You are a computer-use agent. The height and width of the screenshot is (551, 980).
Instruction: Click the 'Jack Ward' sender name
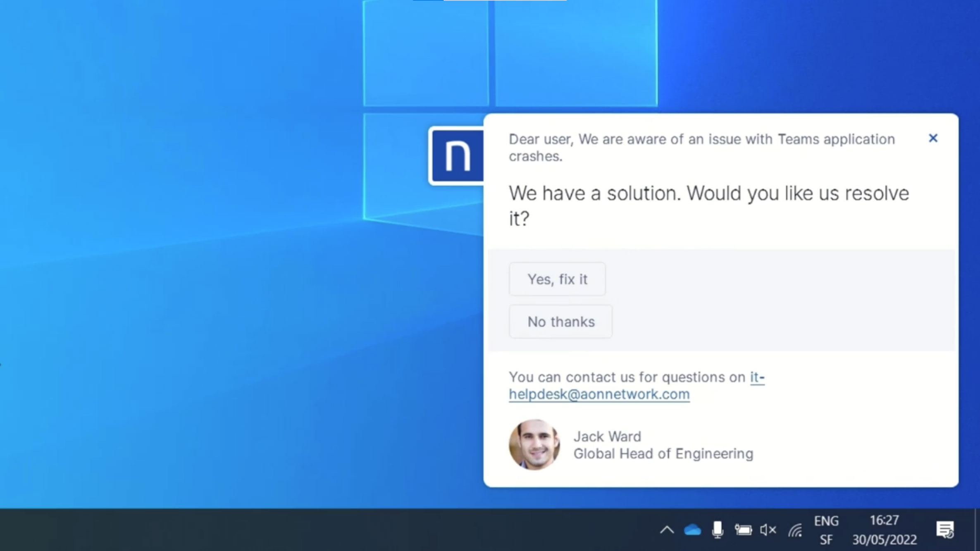tap(607, 437)
